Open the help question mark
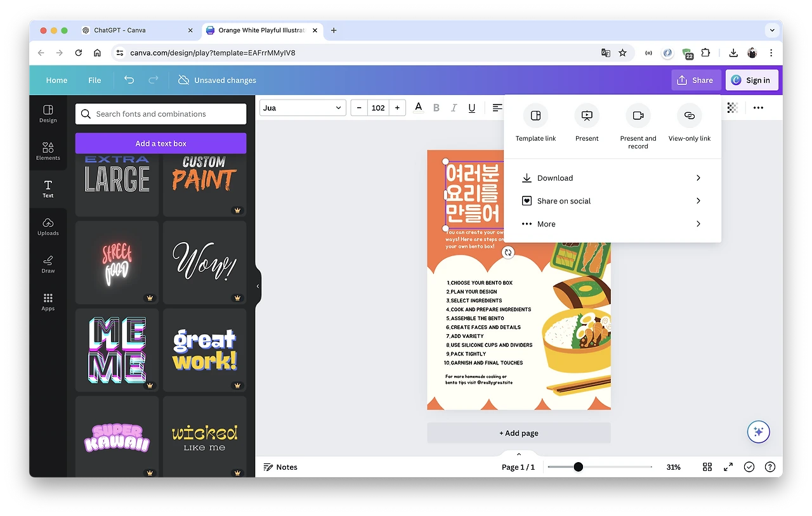The image size is (812, 516). pos(769,467)
